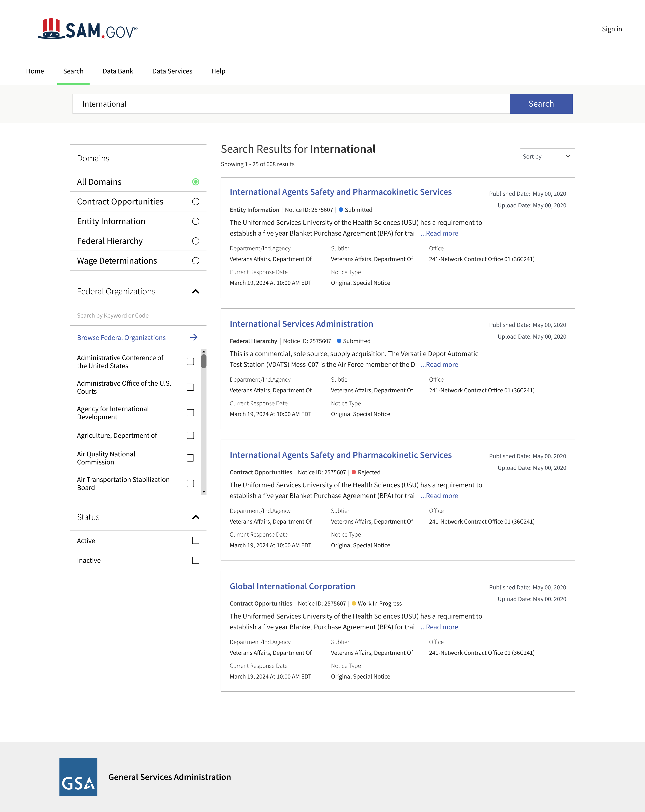
Task: Go to the Home tab
Action: [35, 71]
